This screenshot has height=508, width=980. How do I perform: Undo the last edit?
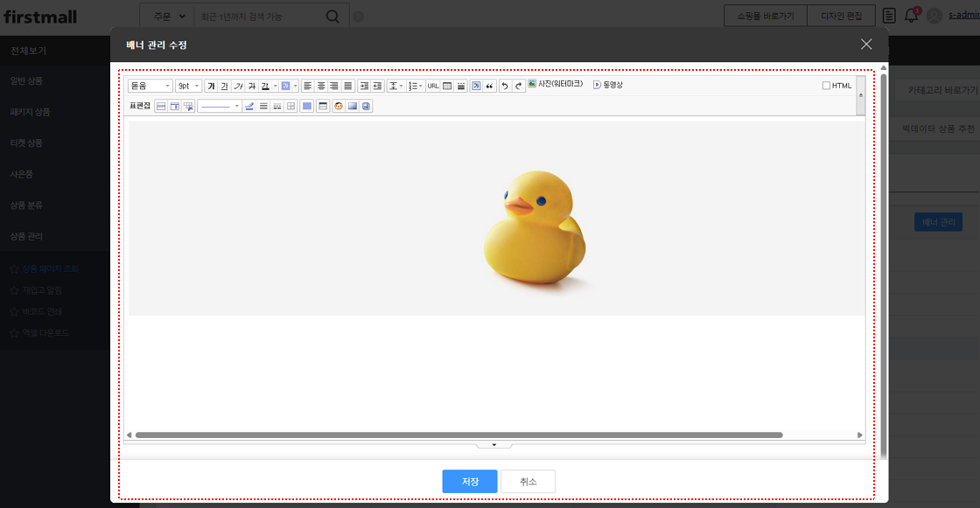[505, 87]
